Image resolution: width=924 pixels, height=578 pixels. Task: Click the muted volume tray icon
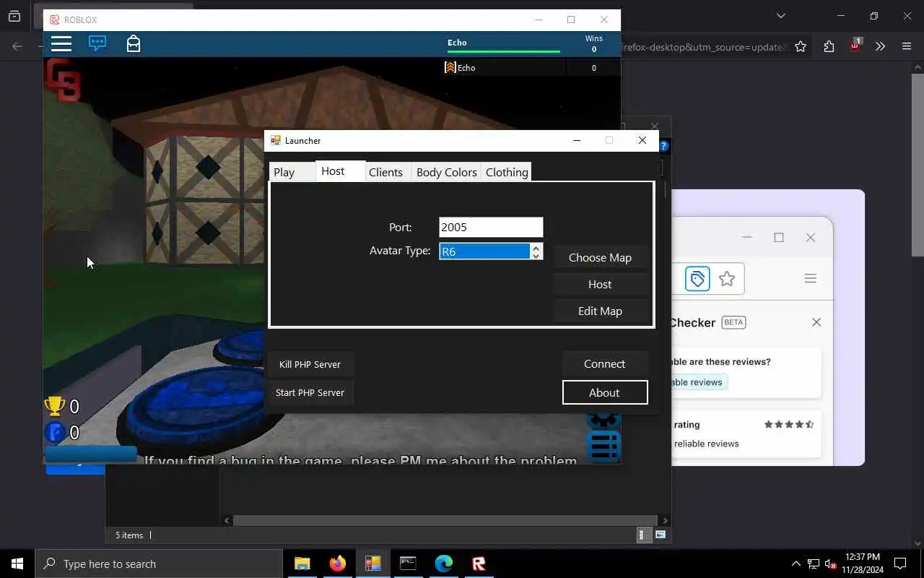point(831,564)
